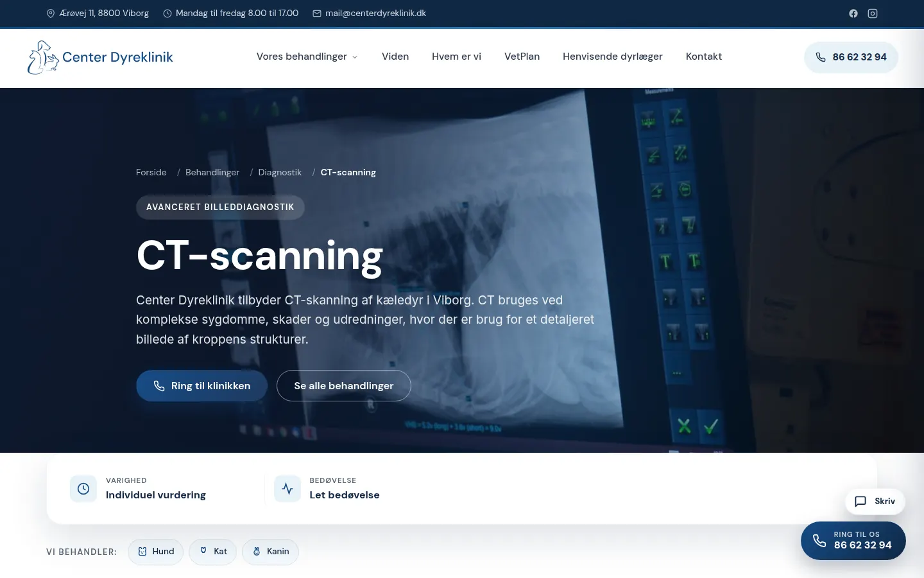924x578 pixels.
Task: Open the Instagram icon link
Action: click(873, 13)
